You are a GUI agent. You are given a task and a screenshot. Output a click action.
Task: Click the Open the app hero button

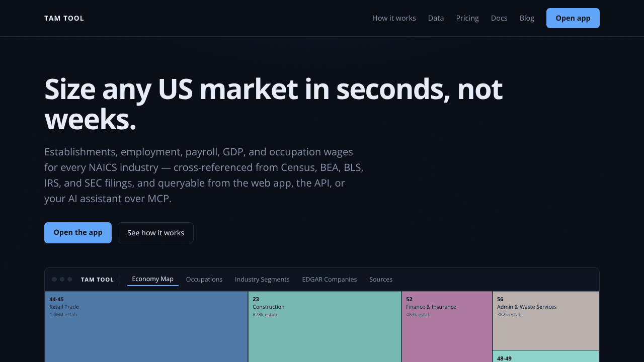point(78,233)
